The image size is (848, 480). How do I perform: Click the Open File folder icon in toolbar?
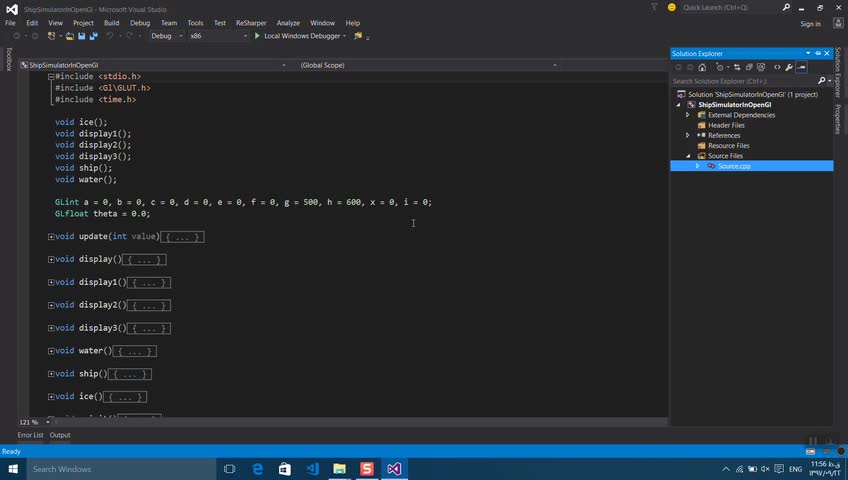[70, 36]
